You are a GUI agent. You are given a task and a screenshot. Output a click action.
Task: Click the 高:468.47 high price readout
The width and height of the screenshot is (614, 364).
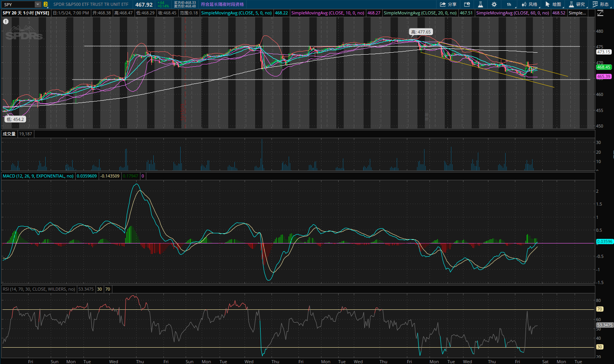coord(123,13)
